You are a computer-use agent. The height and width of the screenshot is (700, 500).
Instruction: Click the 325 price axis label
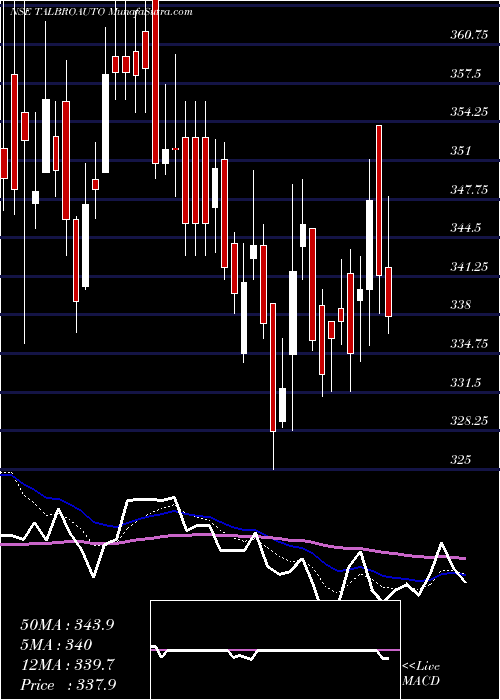click(x=461, y=459)
